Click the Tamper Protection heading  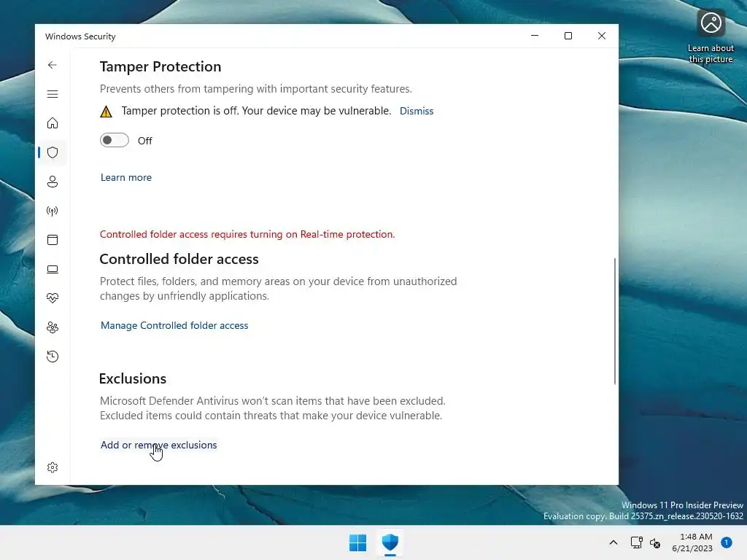click(160, 66)
